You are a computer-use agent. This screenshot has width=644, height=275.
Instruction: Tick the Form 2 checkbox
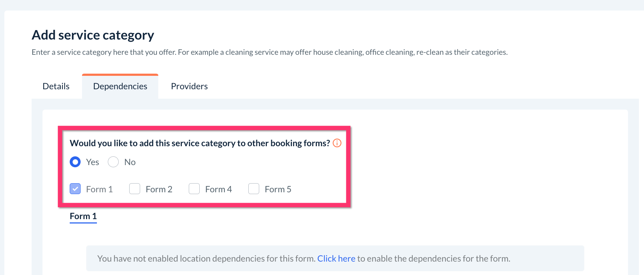pyautogui.click(x=135, y=189)
